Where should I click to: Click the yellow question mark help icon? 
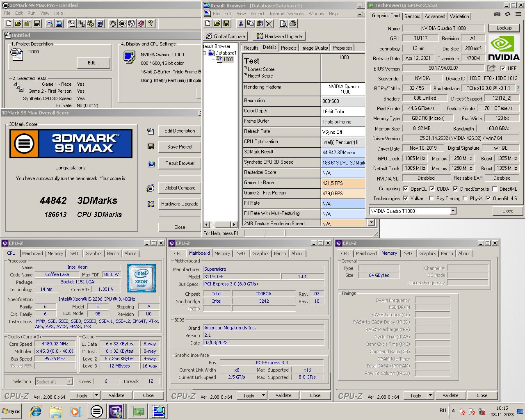click(151, 24)
